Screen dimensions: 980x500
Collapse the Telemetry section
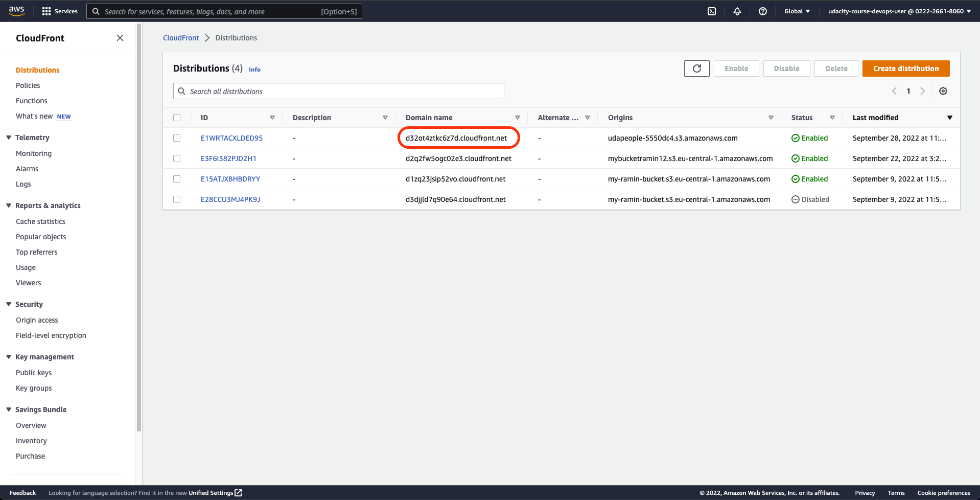tap(9, 138)
